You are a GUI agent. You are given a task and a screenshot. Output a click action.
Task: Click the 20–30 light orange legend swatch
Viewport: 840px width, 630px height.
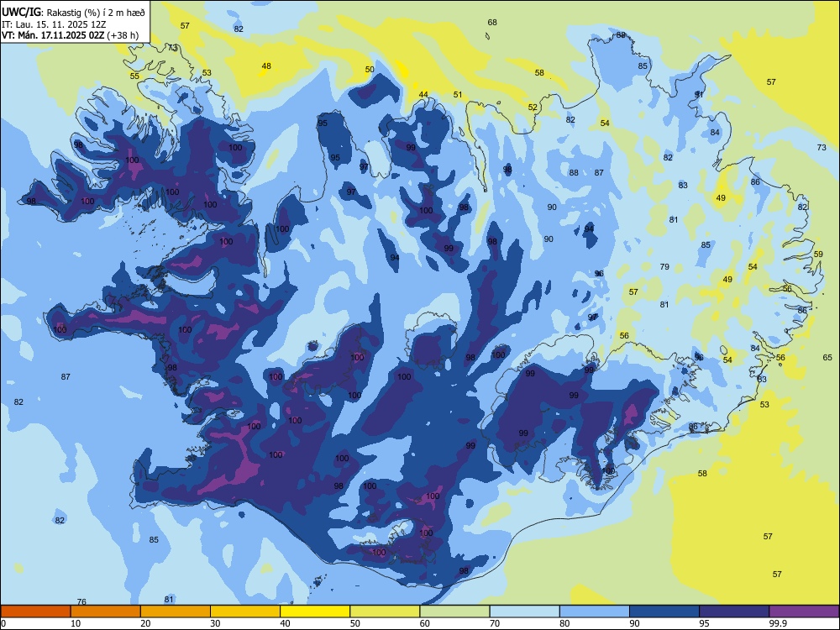(x=176, y=612)
